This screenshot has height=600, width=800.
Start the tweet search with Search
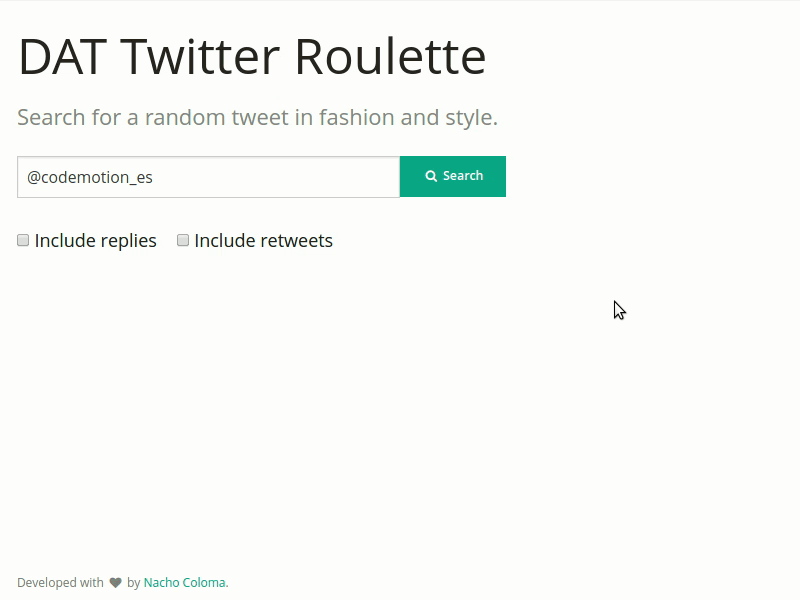[453, 176]
